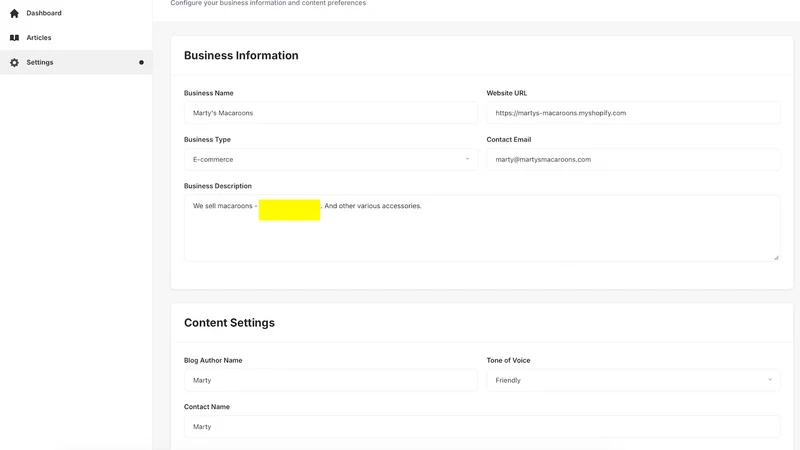Click the Business Name input field
The image size is (800, 450).
point(331,113)
